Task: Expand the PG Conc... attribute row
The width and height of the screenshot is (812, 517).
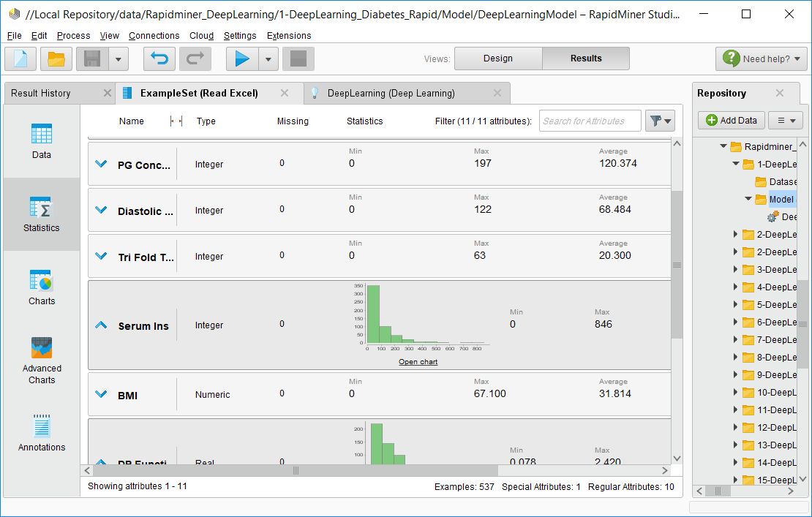Action: [101, 164]
